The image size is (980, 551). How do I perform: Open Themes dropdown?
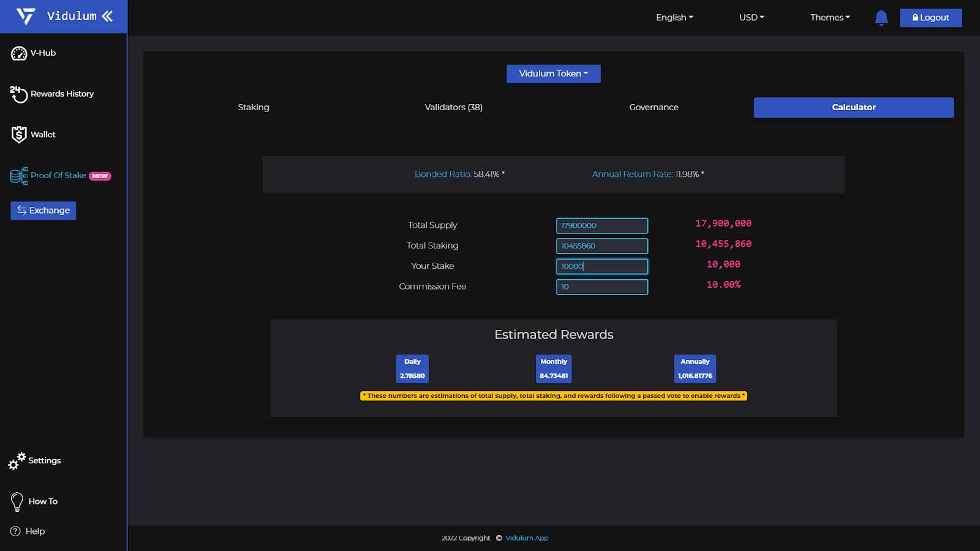click(x=830, y=18)
